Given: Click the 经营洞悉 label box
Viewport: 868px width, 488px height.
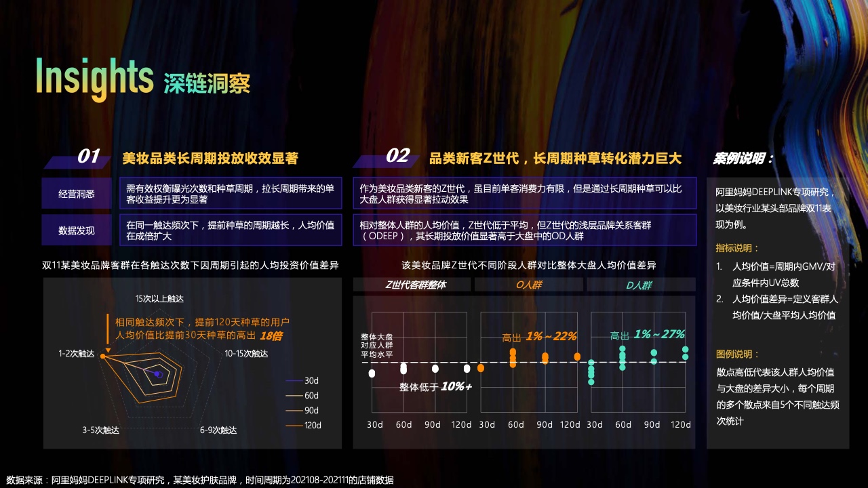Looking at the screenshot, I should pyautogui.click(x=77, y=194).
